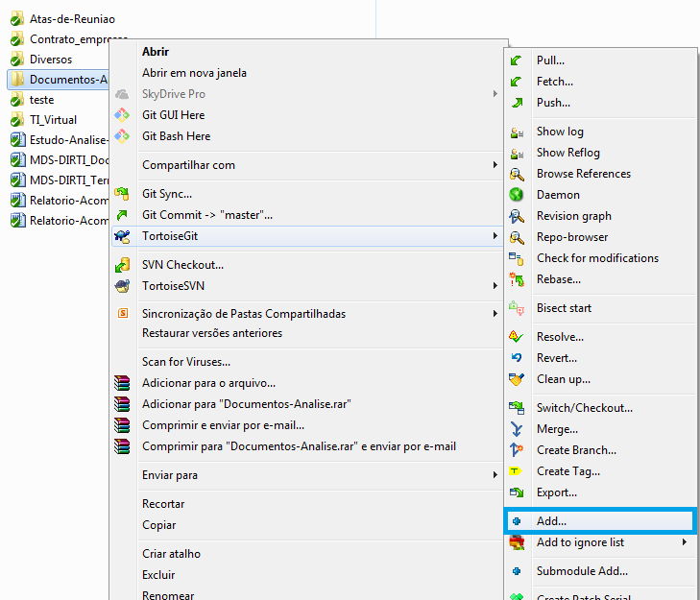The width and height of the screenshot is (700, 600).
Task: Click the Git Sync icon
Action: 122,194
